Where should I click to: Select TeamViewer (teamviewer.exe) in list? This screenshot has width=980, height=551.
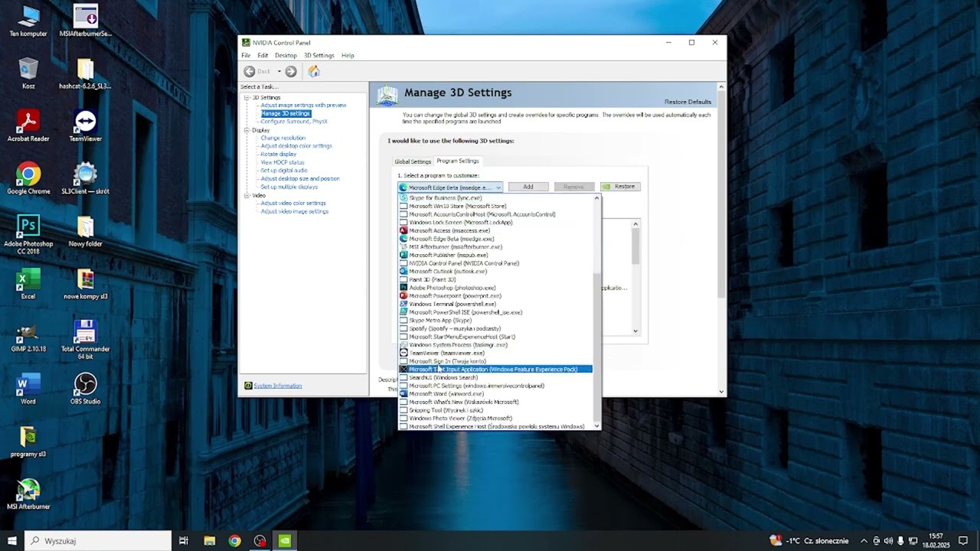pos(495,353)
